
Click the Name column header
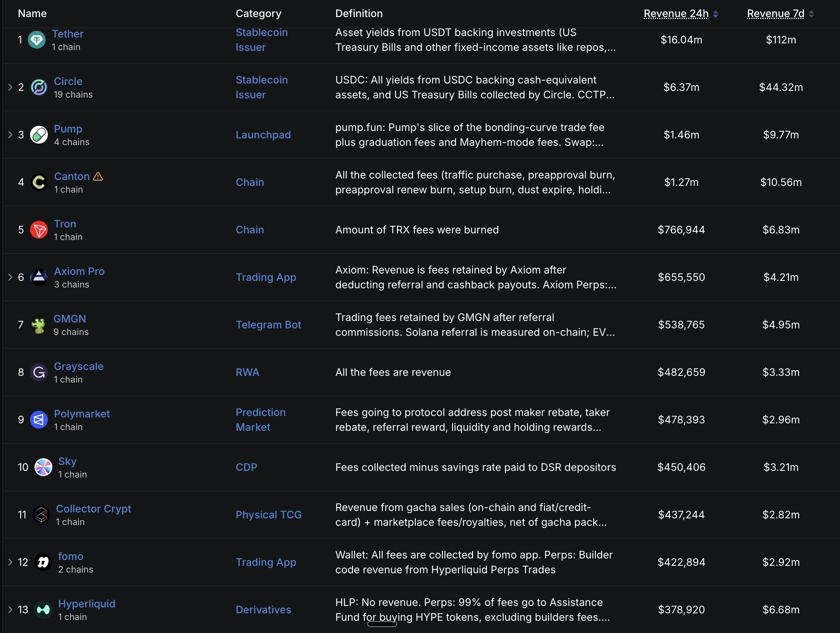pyautogui.click(x=32, y=14)
